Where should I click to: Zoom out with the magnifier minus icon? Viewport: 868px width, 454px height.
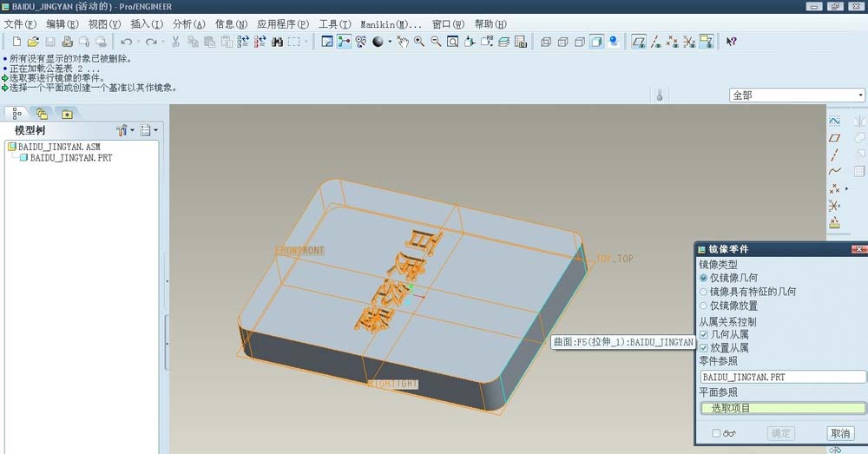coord(437,42)
